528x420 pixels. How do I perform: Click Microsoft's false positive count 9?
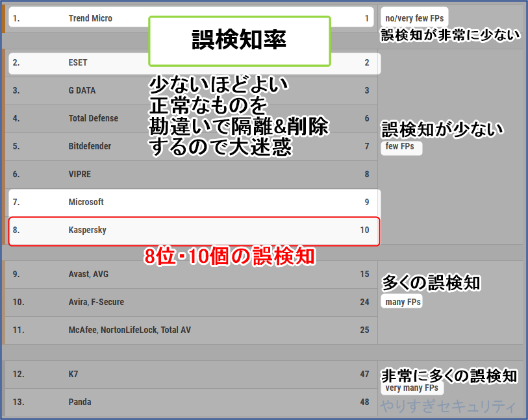(x=367, y=203)
